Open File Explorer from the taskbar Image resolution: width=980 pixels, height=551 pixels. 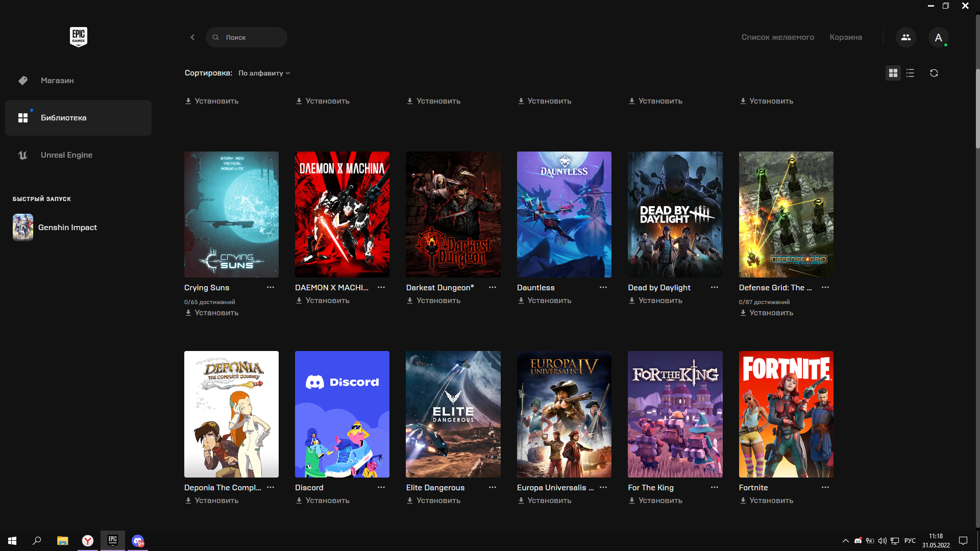tap(62, 541)
